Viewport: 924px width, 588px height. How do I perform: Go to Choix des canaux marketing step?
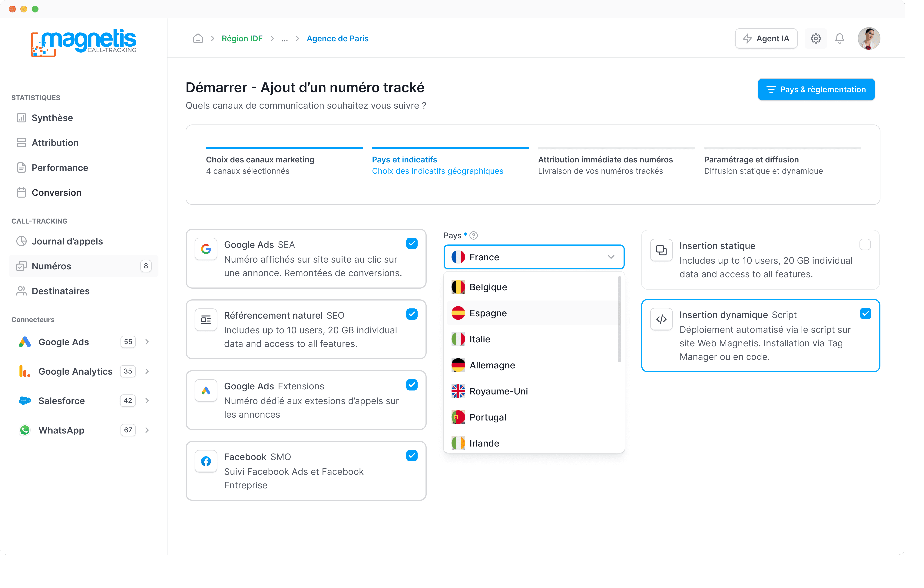(x=260, y=160)
